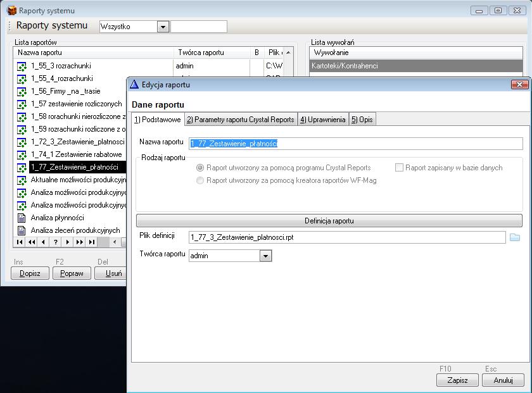Switch to Parametry raportu Crystal Reports tab
532x393 pixels.
pos(240,120)
